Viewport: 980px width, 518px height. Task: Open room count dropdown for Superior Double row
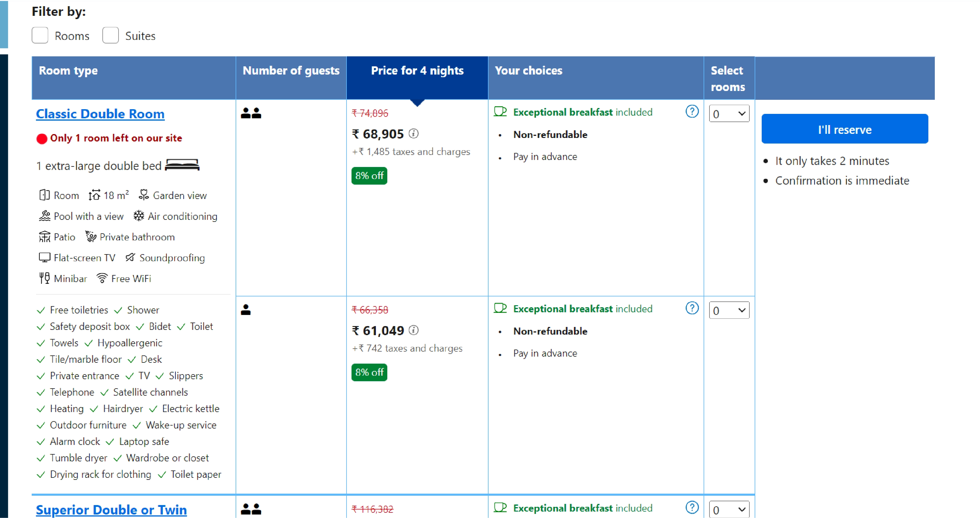coord(729,509)
